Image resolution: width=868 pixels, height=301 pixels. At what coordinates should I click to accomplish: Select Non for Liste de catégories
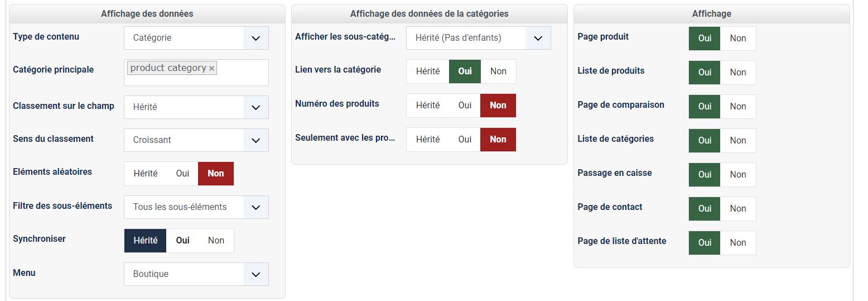click(737, 141)
